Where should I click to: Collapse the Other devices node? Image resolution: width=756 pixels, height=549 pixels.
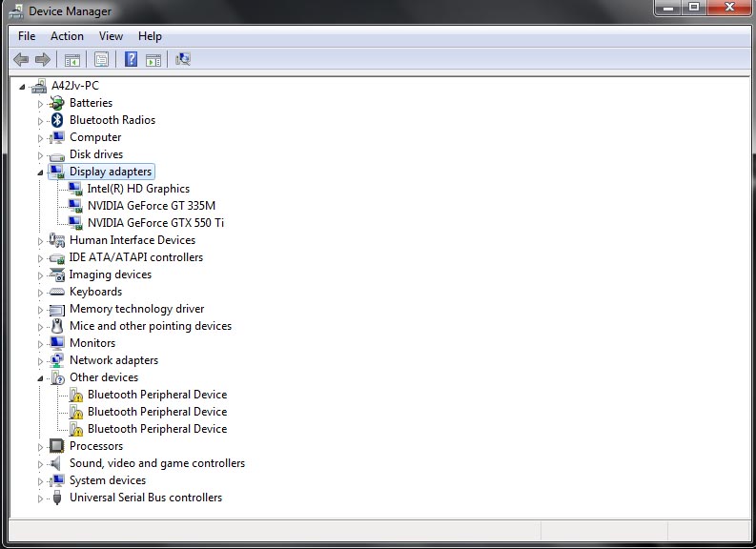(40, 378)
